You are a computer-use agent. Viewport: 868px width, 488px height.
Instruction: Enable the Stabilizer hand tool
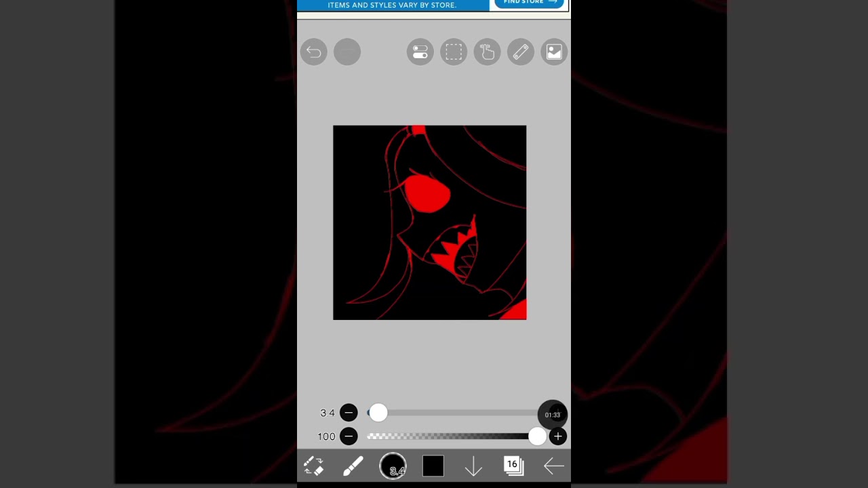click(x=487, y=52)
